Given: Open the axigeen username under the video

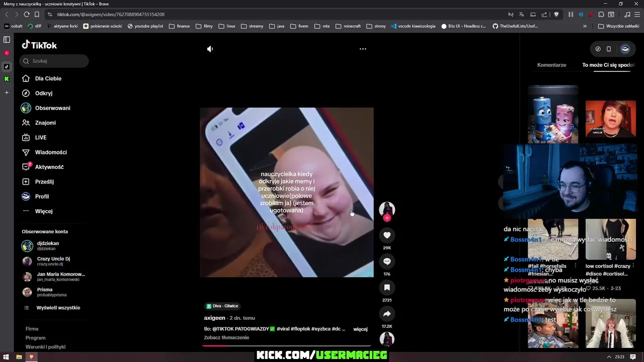Looking at the screenshot, I should coord(214,318).
